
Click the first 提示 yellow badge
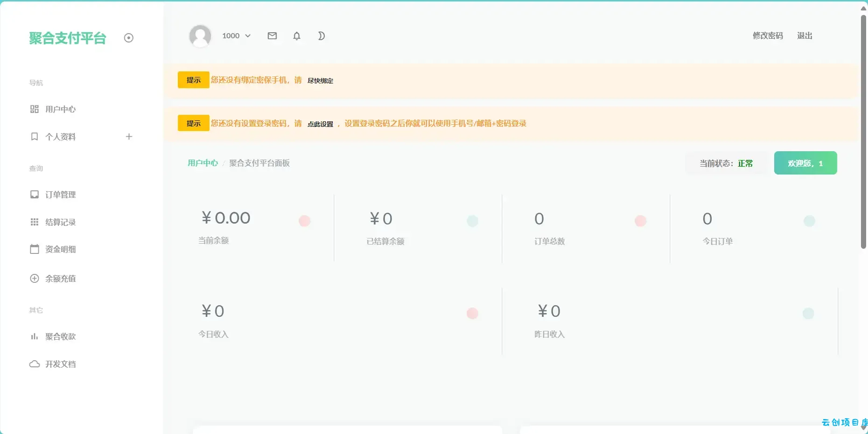(x=194, y=80)
